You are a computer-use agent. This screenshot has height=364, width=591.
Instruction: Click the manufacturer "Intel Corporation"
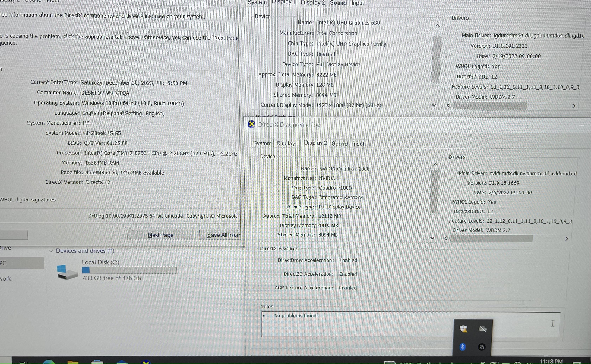337,33
